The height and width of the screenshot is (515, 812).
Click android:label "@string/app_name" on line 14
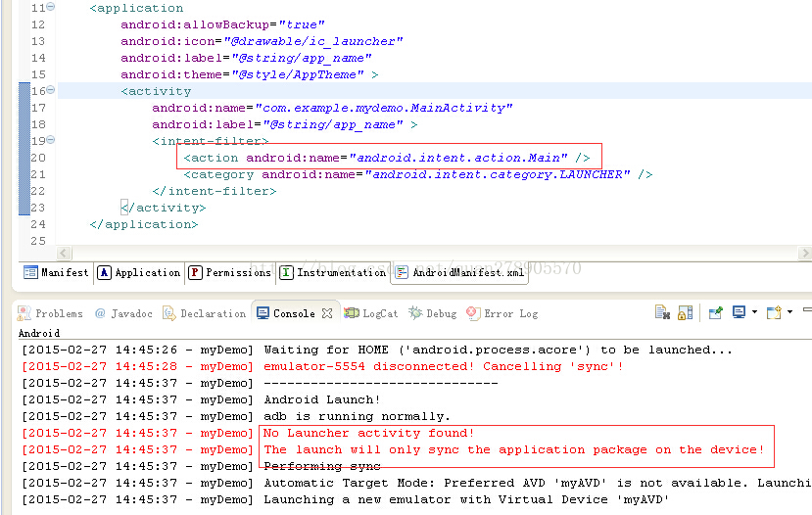(x=246, y=58)
